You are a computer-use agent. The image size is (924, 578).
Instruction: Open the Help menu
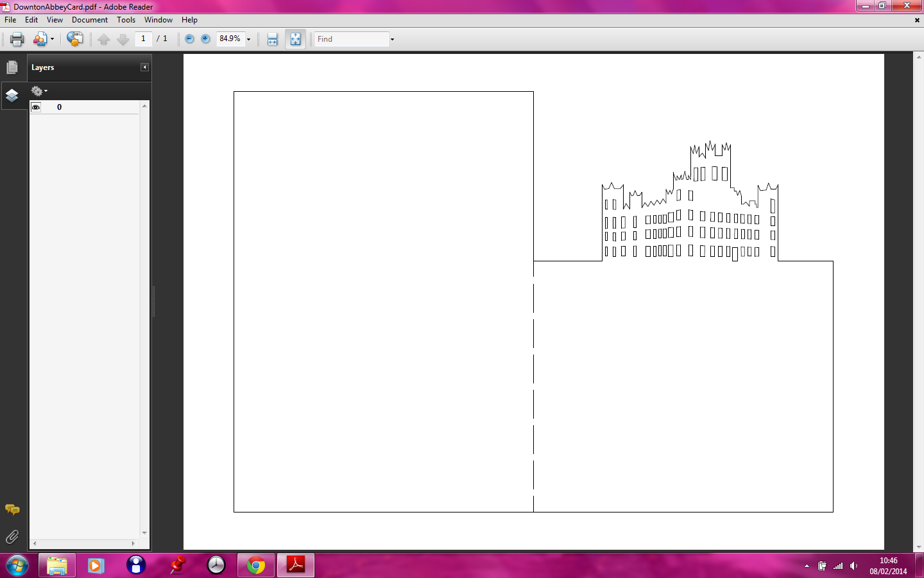189,20
